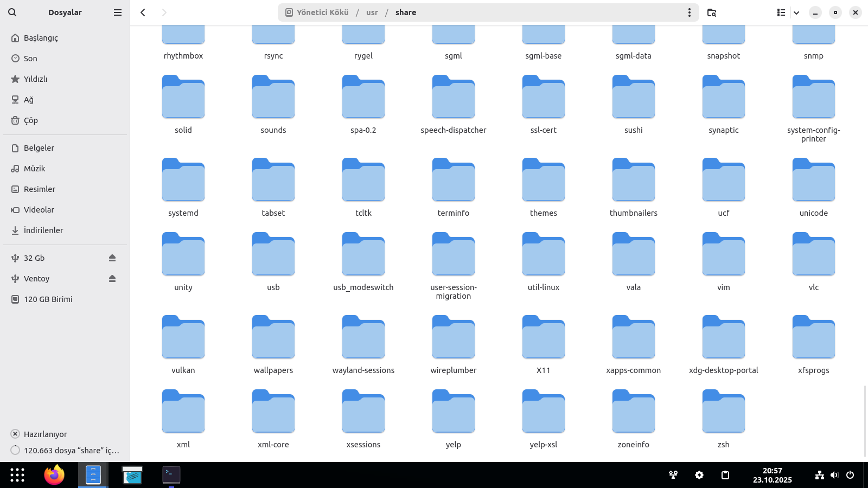Expand the view options dropdown arrow
Viewport: 868px width, 488px height.
click(x=796, y=12)
